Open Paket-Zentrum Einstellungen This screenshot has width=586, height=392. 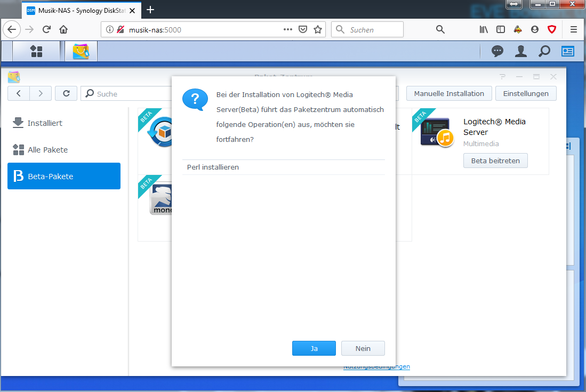pyautogui.click(x=526, y=93)
